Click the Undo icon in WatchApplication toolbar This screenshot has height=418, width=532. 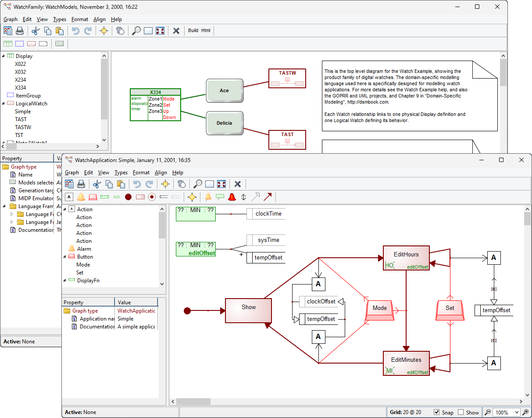click(x=137, y=184)
